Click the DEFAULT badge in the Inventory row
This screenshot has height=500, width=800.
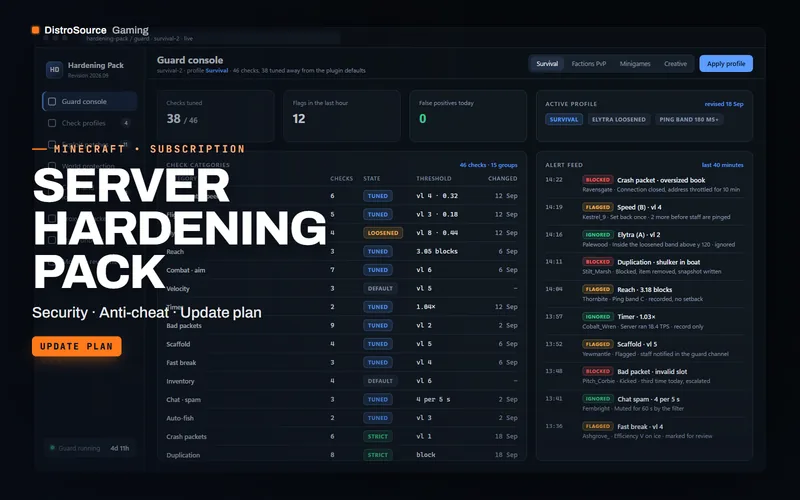pyautogui.click(x=380, y=381)
